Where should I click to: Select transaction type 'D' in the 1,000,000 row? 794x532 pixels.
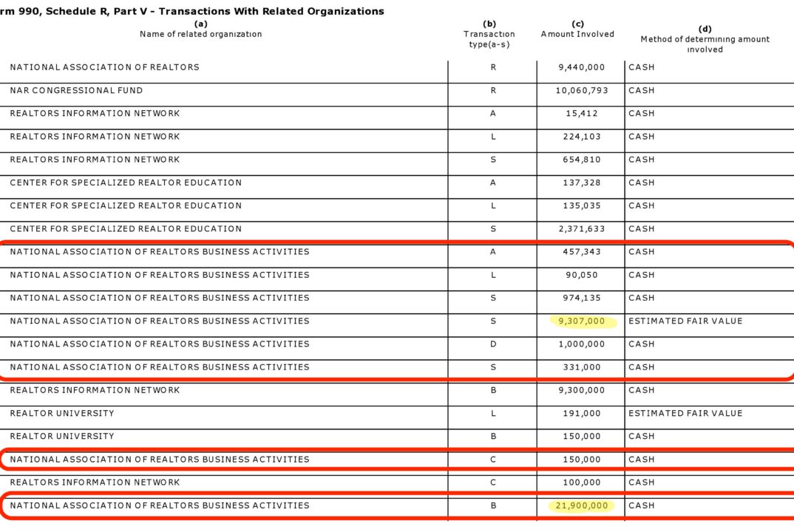pyautogui.click(x=493, y=344)
